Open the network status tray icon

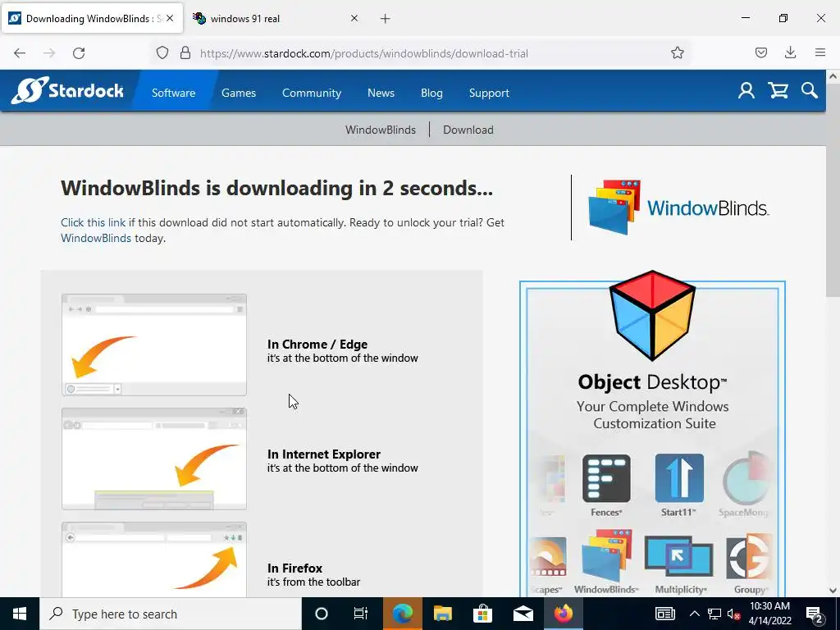click(714, 614)
